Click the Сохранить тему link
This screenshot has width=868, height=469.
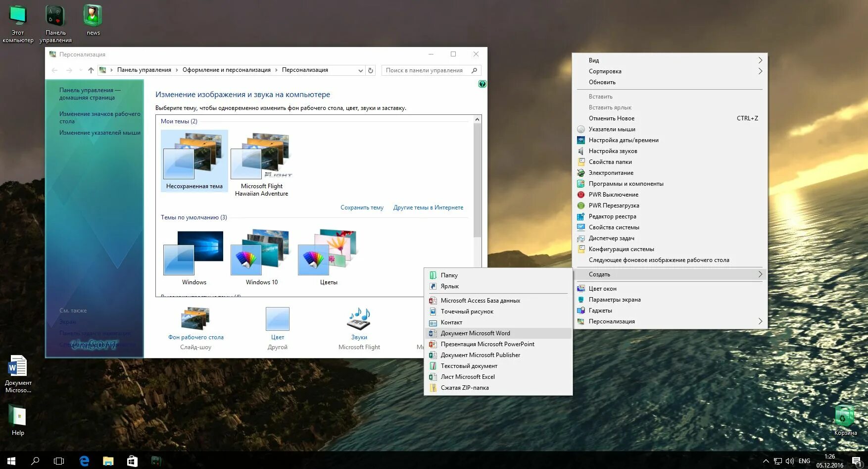click(362, 208)
